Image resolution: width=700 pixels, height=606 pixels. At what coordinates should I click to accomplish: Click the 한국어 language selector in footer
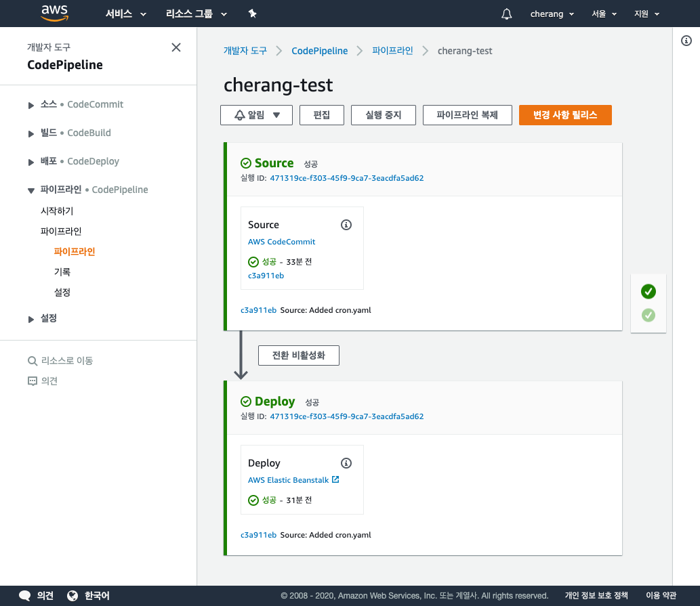[97, 596]
